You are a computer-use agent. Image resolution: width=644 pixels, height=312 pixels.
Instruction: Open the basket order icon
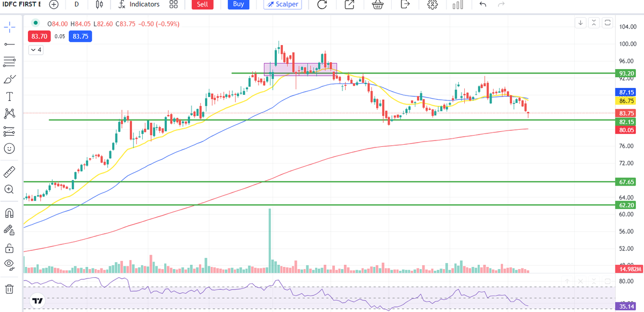click(x=378, y=5)
